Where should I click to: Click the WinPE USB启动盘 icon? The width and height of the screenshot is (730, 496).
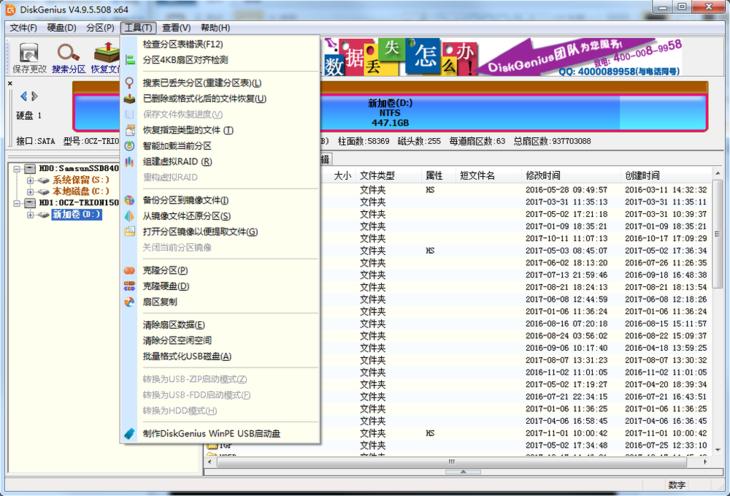pyautogui.click(x=130, y=434)
